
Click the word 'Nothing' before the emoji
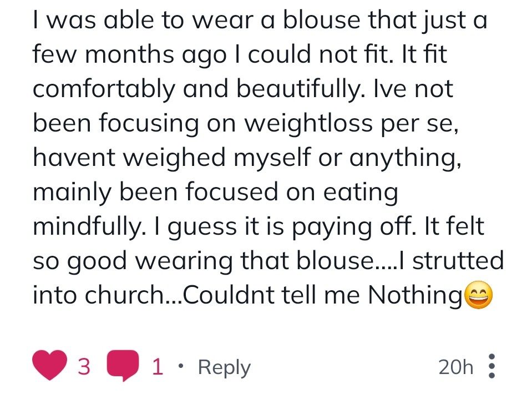point(415,296)
